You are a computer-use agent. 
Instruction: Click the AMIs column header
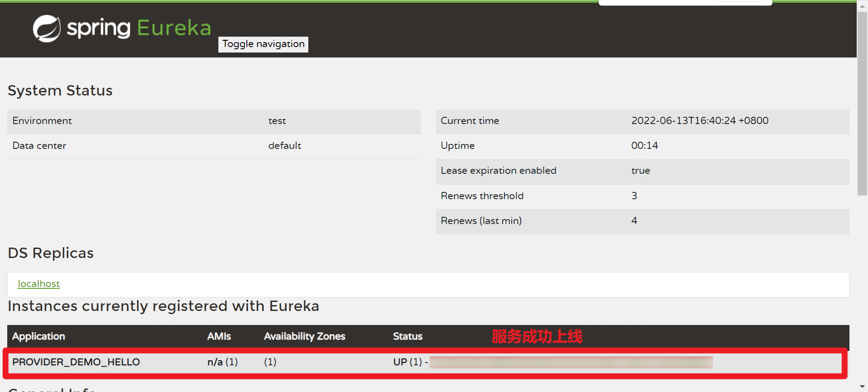click(219, 336)
